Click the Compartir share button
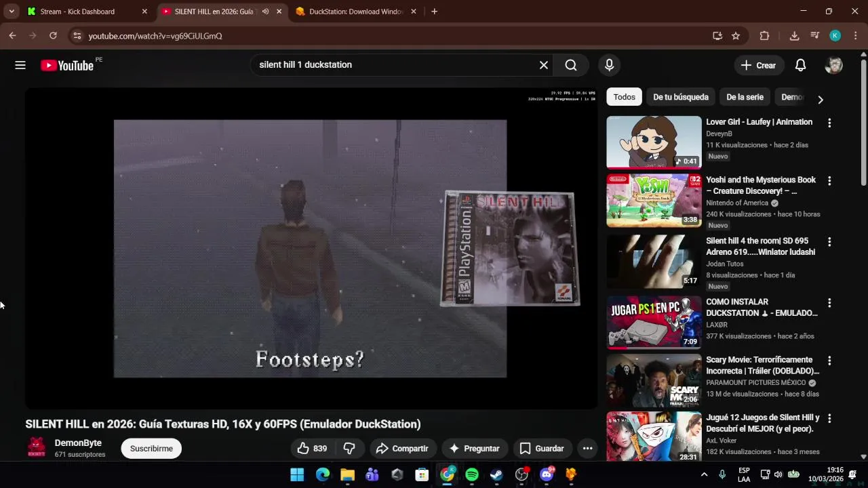Viewport: 868px width, 488px height. [401, 448]
